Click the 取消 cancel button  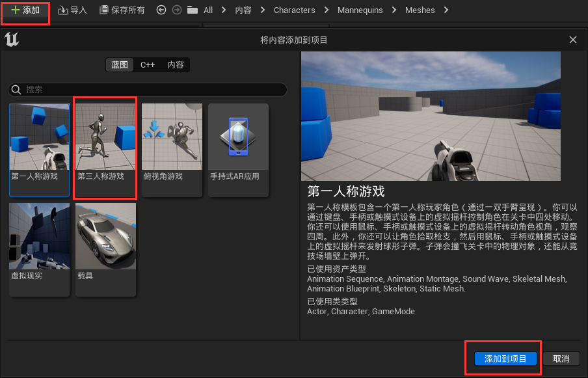(561, 358)
